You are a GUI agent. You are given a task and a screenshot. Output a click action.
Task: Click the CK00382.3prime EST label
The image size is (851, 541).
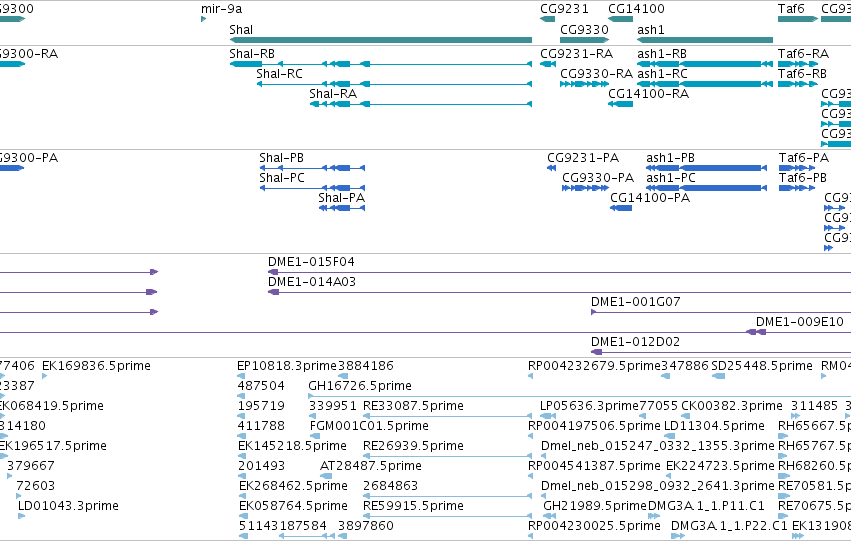pos(732,406)
